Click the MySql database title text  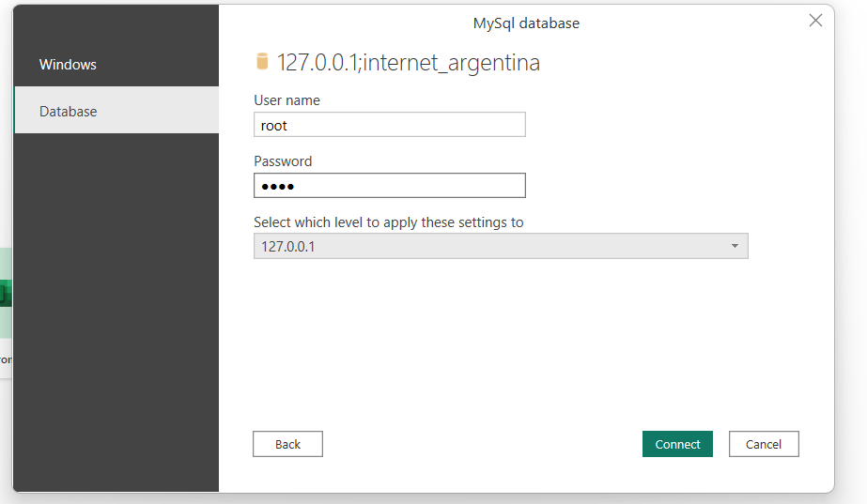pyautogui.click(x=526, y=23)
